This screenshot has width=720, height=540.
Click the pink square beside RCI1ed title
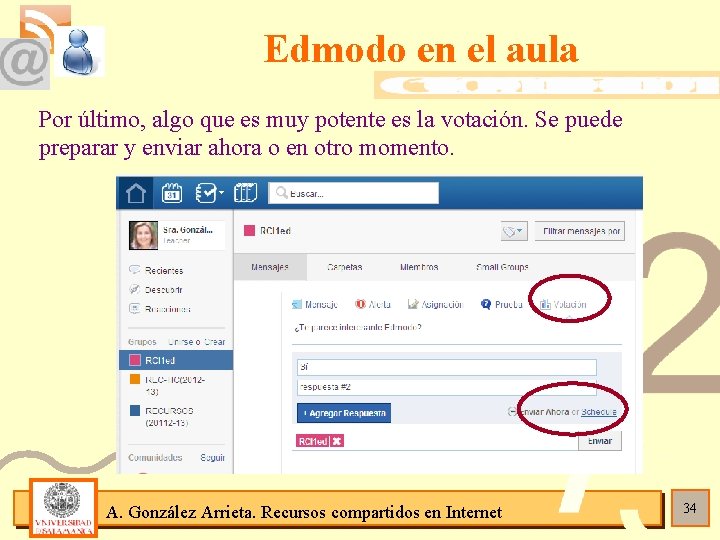coord(249,231)
